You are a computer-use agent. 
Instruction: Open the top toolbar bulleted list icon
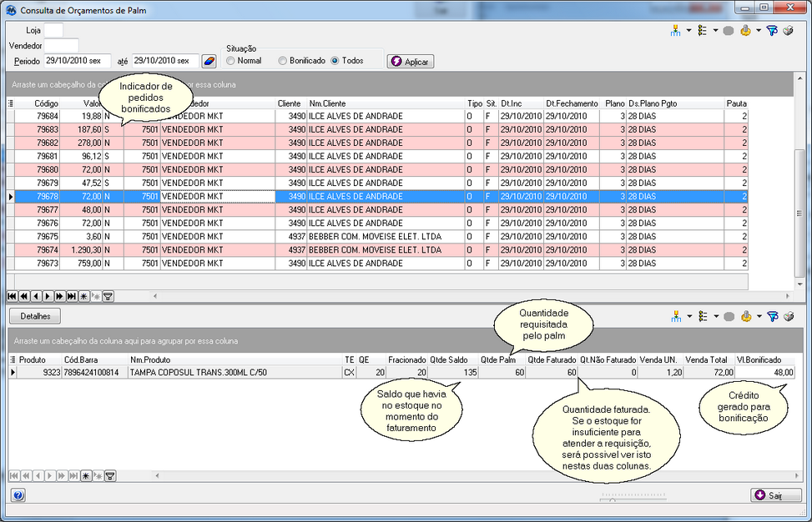(x=702, y=31)
